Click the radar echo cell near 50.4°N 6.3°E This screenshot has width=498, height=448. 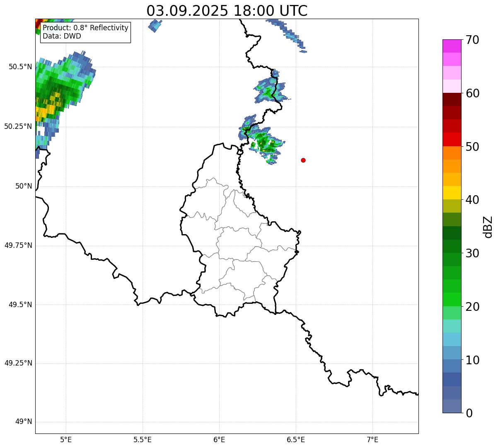[270, 91]
